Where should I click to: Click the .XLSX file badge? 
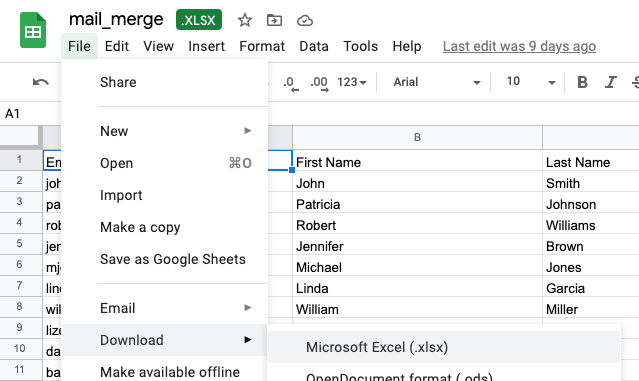pyautogui.click(x=199, y=20)
